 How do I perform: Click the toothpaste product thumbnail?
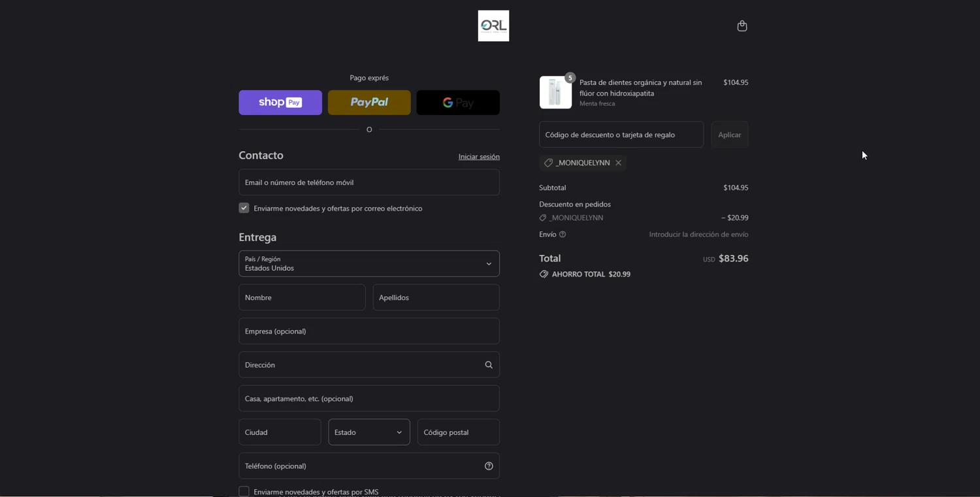pos(555,92)
